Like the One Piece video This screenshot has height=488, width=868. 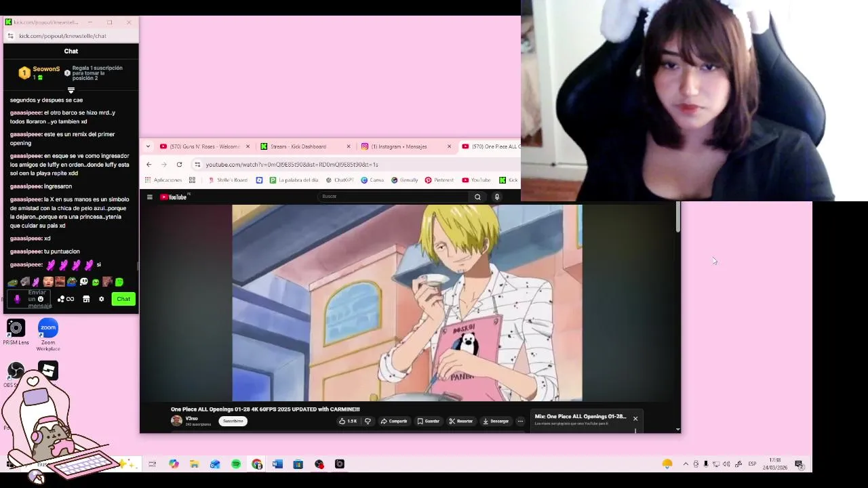348,421
